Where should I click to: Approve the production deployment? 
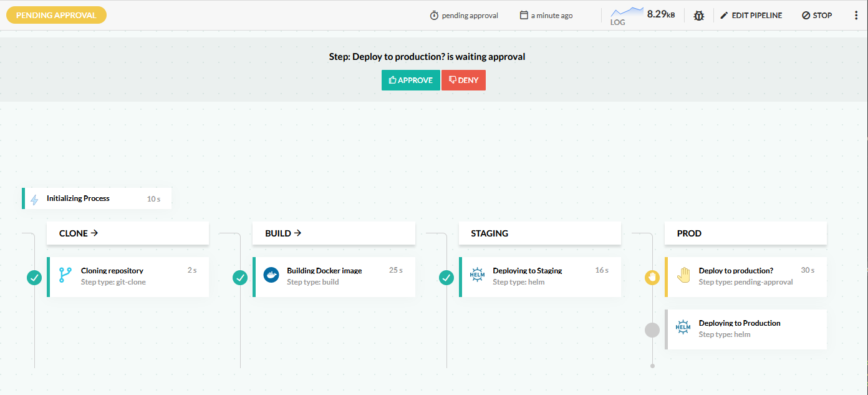point(410,80)
